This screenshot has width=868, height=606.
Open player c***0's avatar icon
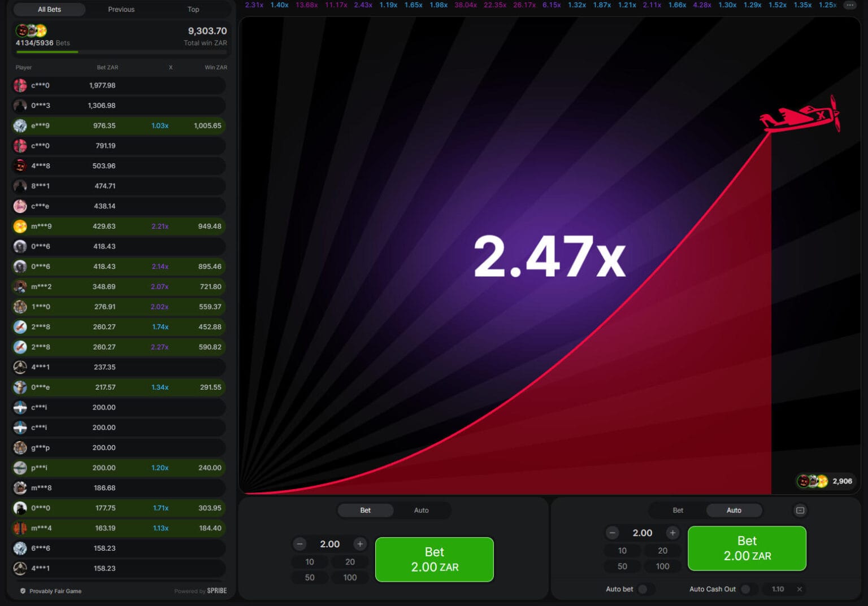coord(20,85)
